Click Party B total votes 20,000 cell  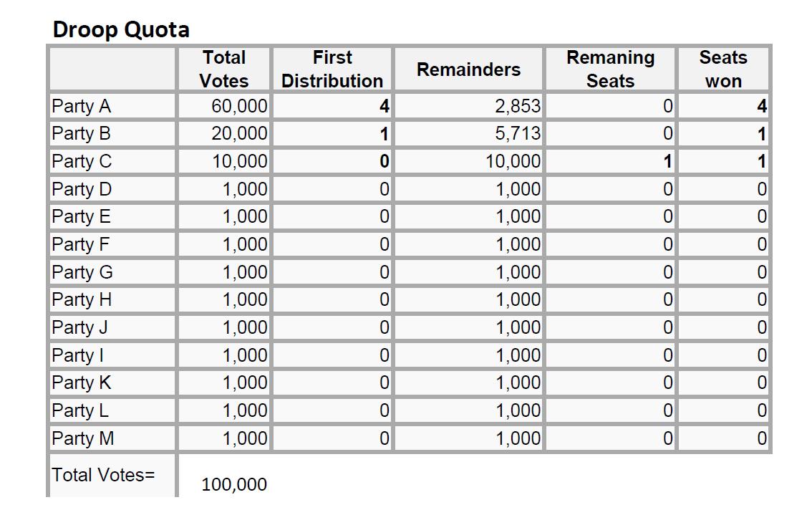point(239,134)
